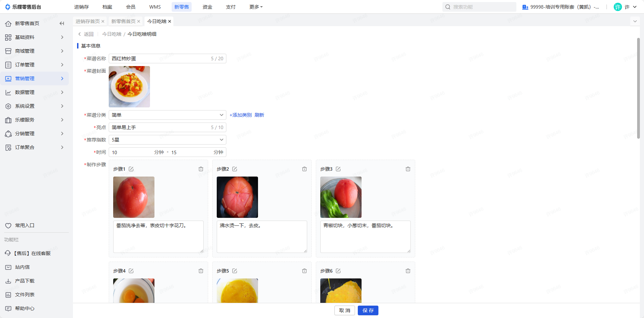Go to 新零售首页 in the sidebar
Viewport: 644px width, 318px height.
click(x=27, y=23)
